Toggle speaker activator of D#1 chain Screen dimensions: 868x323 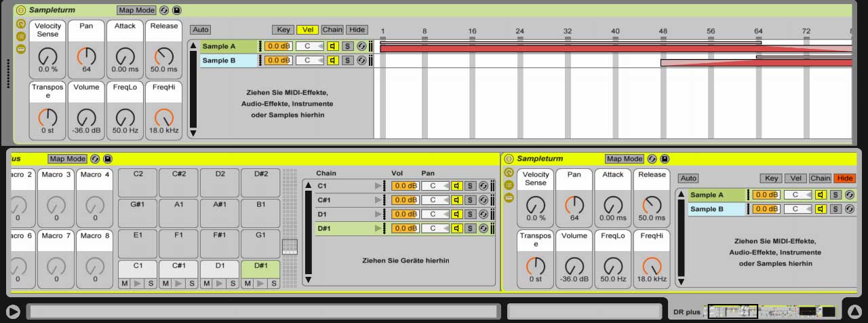coord(457,229)
